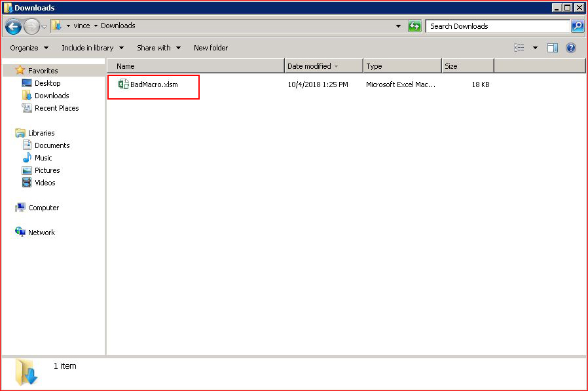Click the Documents library icon

pos(27,145)
